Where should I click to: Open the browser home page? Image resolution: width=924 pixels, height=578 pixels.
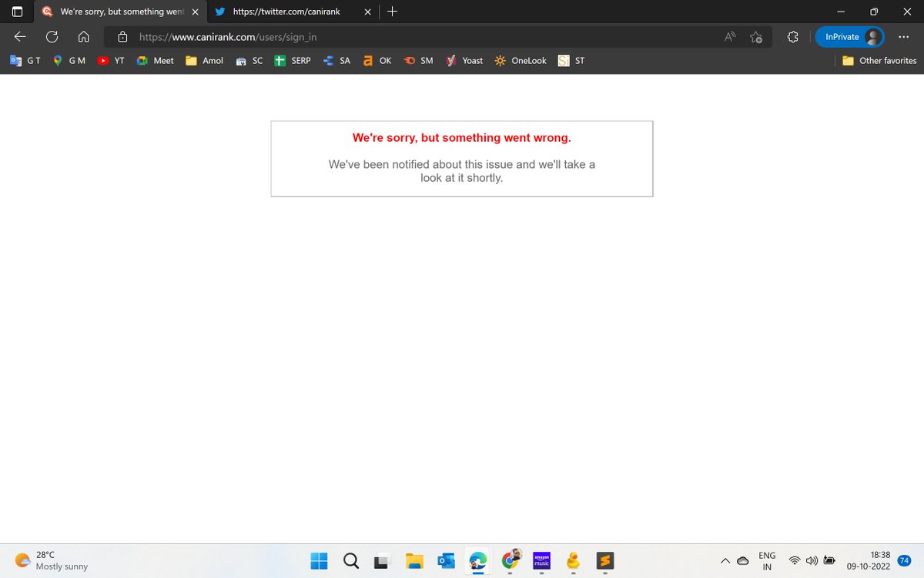(x=84, y=37)
